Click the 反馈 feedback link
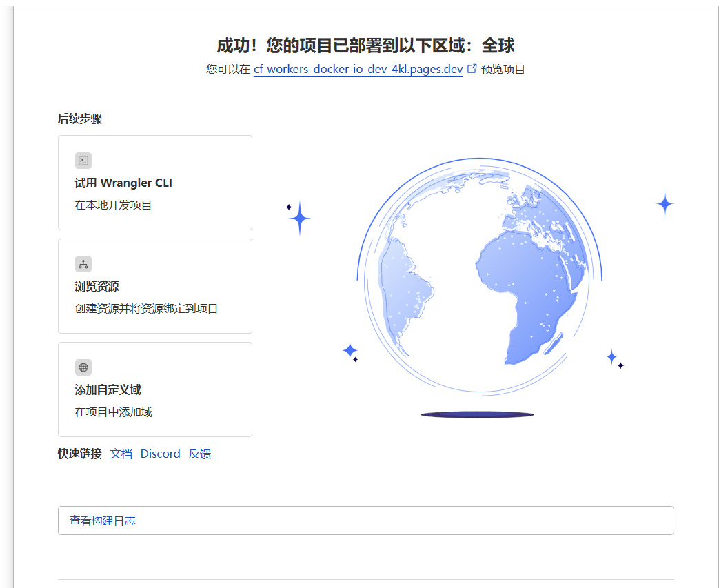 click(x=200, y=454)
